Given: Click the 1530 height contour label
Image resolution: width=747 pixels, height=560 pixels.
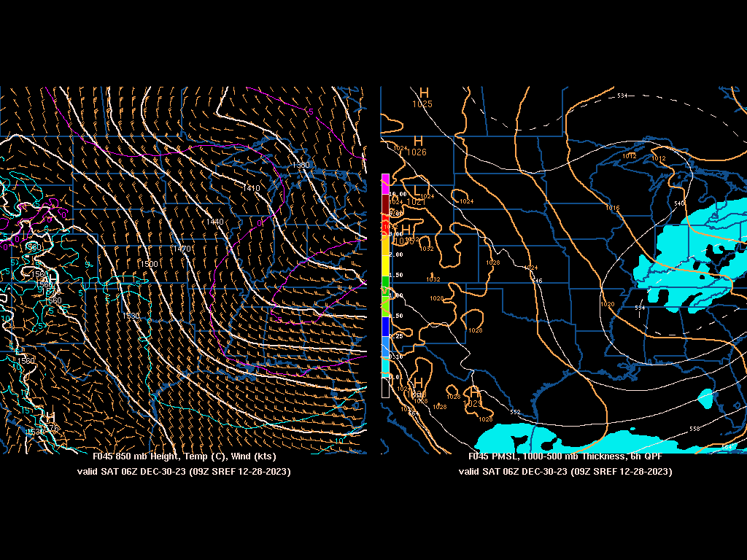Looking at the screenshot, I should [131, 316].
